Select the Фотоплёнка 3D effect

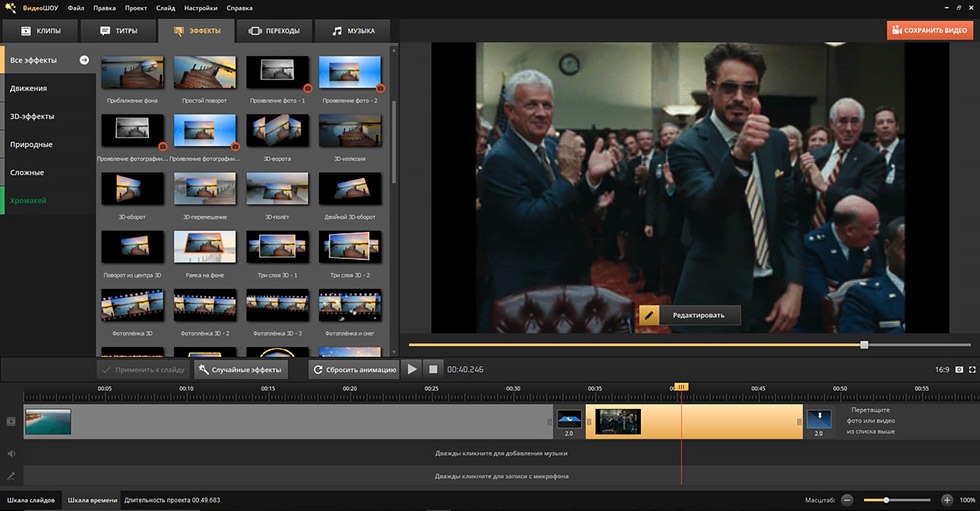pyautogui.click(x=132, y=305)
